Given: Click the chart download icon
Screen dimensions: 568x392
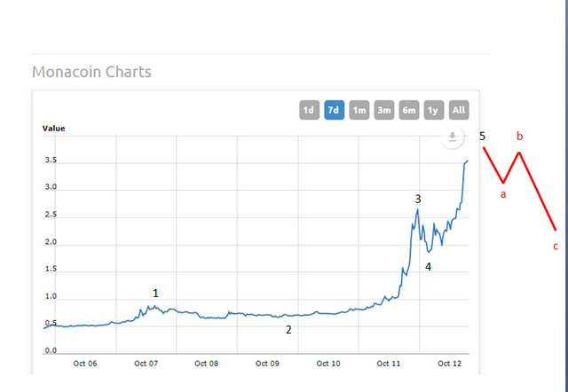Looking at the screenshot, I should [x=453, y=137].
